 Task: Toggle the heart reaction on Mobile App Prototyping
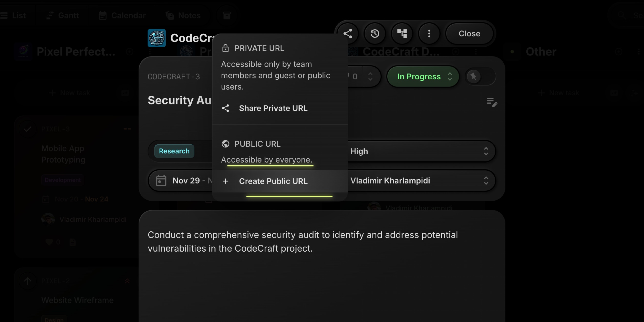point(49,242)
